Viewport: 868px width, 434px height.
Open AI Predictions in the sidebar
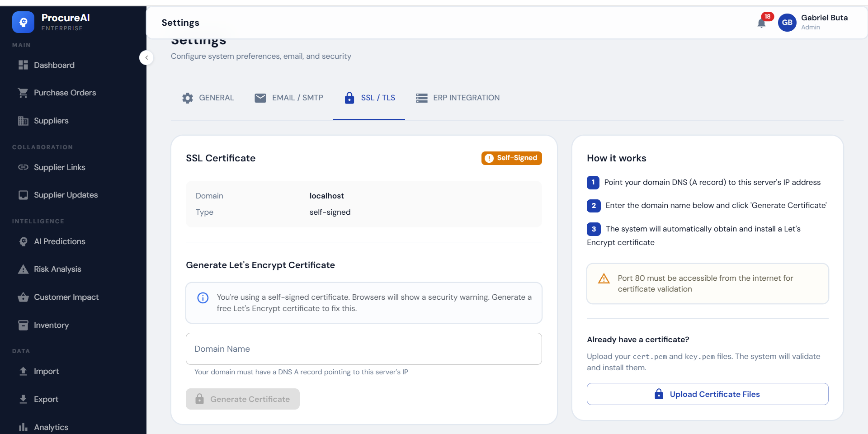click(60, 241)
